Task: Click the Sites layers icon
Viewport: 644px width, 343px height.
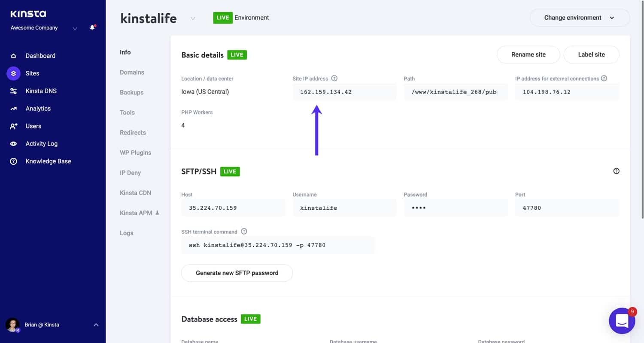Action: point(13,73)
